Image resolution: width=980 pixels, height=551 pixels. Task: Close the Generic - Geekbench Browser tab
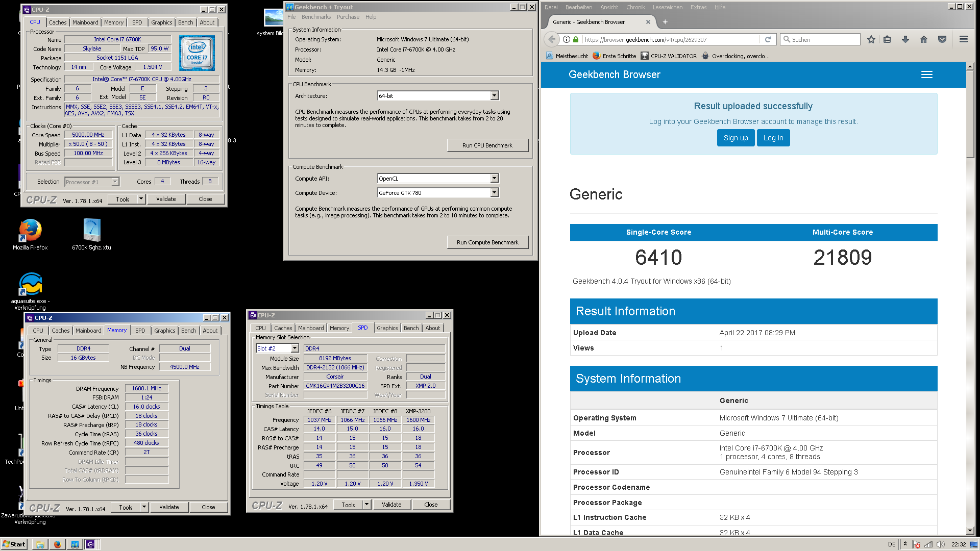point(648,22)
